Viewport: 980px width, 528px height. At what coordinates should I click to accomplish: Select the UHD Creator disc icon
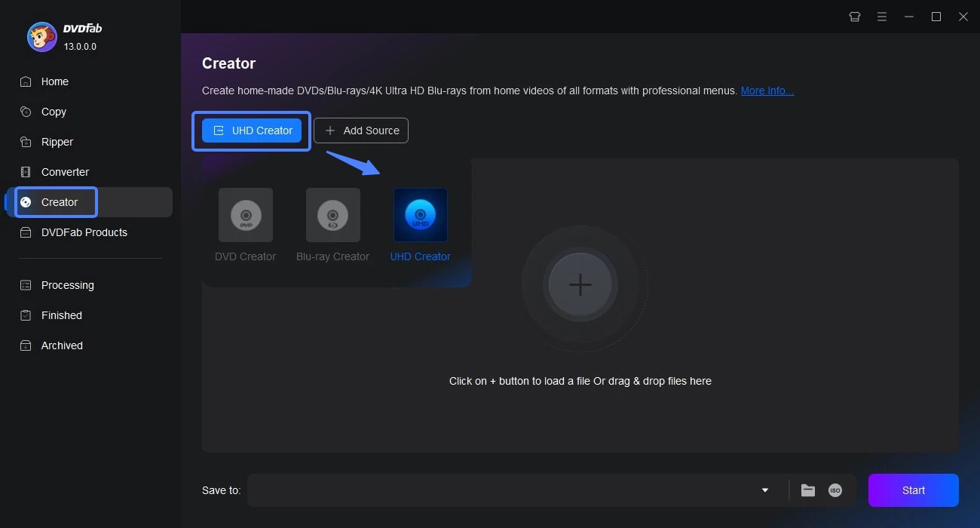[420, 215]
